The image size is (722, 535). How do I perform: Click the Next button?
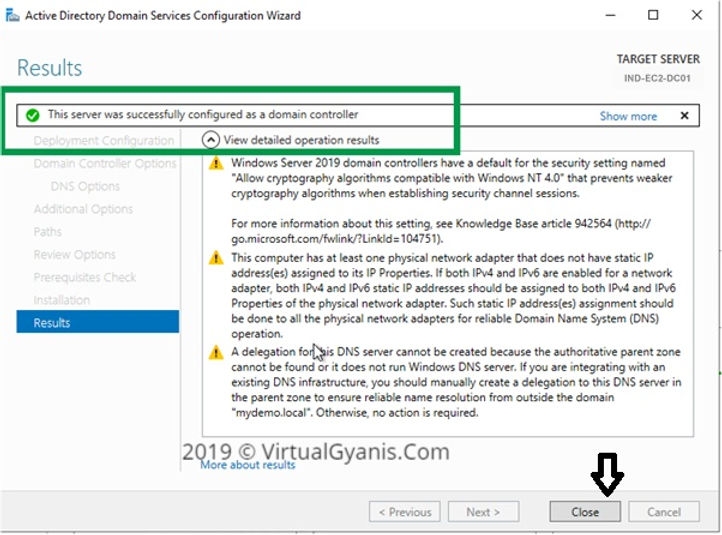(x=483, y=512)
